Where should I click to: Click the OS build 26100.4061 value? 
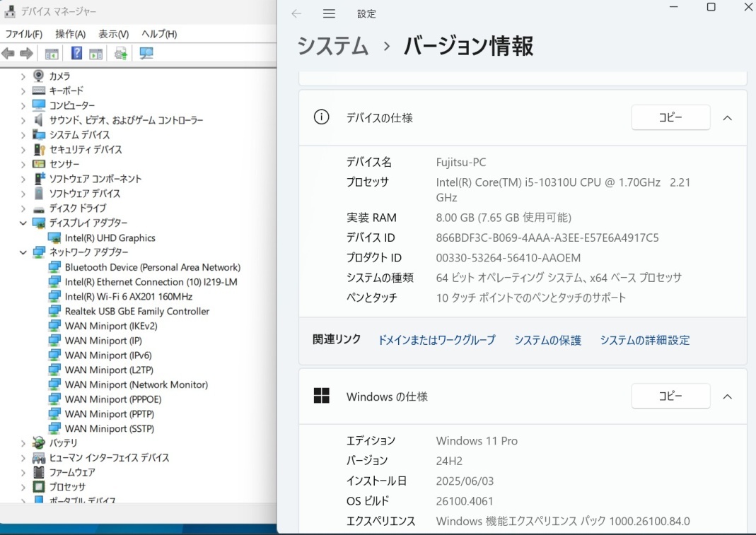(x=465, y=501)
